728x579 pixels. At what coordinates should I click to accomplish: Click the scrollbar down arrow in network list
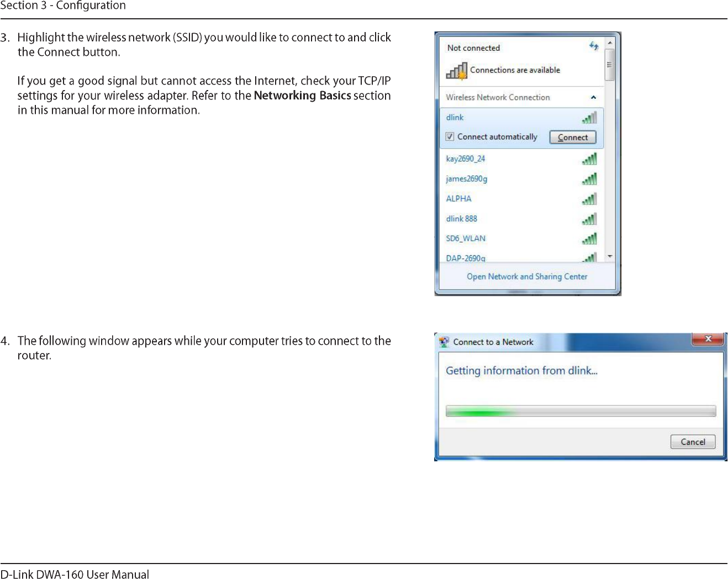coord(610,256)
